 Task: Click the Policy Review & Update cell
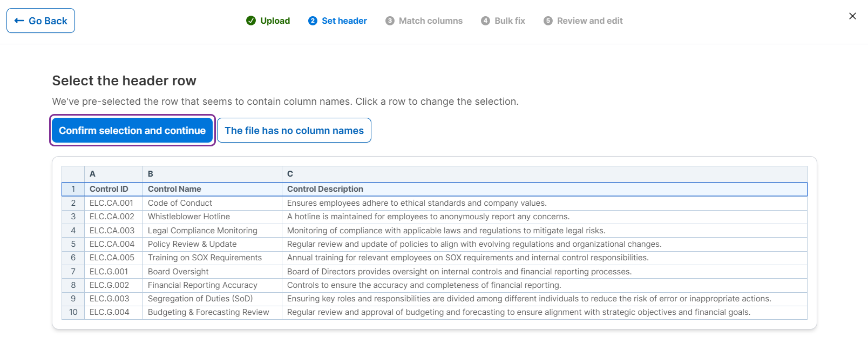(213, 244)
